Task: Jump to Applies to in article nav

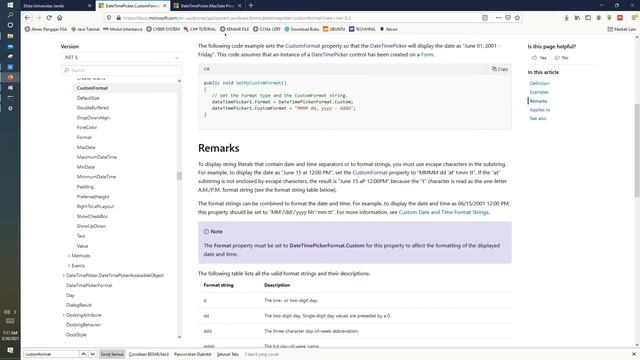Action: point(540,110)
